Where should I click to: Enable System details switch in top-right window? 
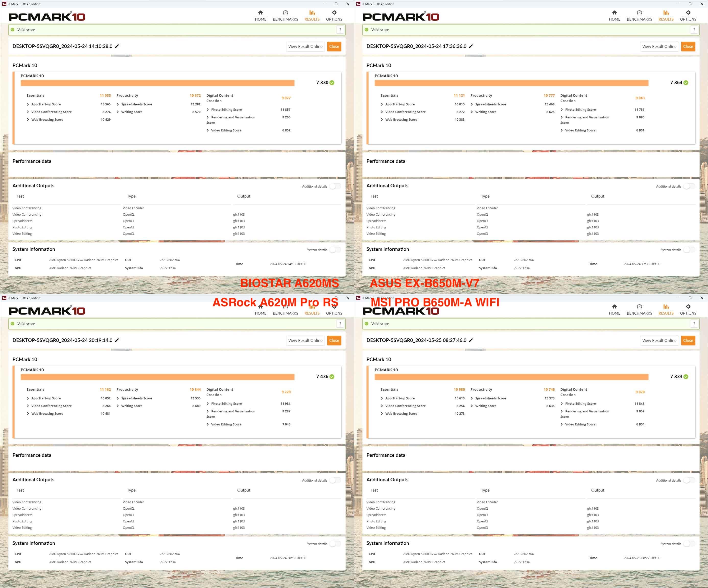[x=689, y=250]
